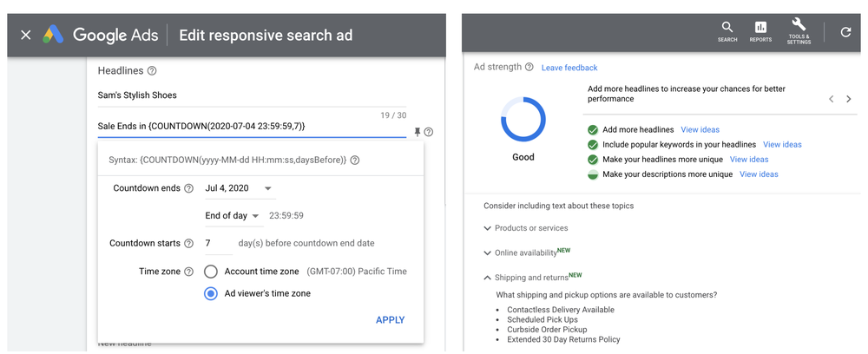View ideas for Include popular keywords
Image resolution: width=868 pixels, height=354 pixels.
(782, 145)
